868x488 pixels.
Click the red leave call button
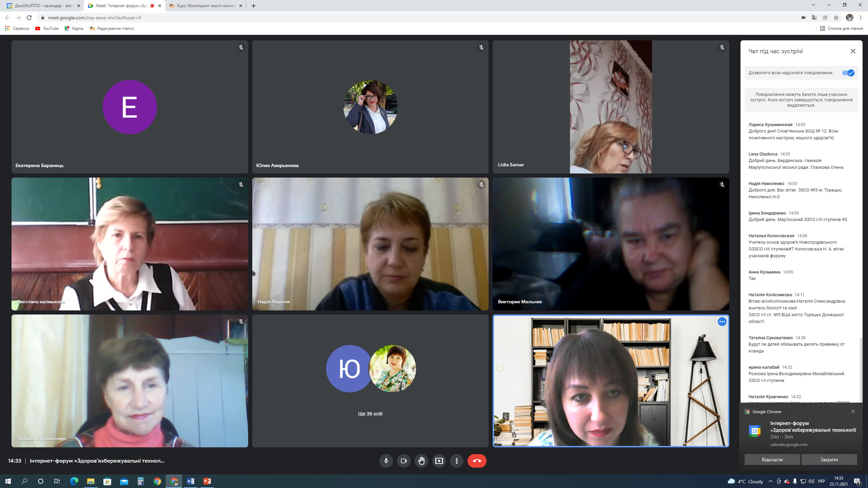pos(477,461)
